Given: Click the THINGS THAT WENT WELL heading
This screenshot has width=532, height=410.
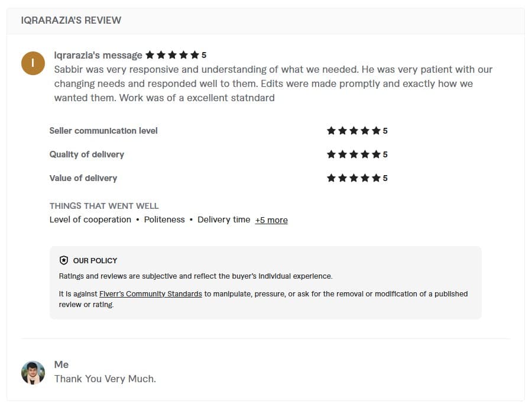Looking at the screenshot, I should 104,206.
